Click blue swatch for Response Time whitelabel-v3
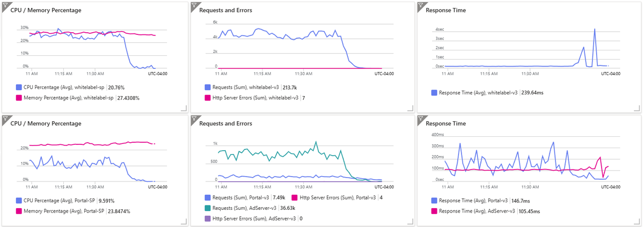Viewport: 644px width, 227px height. tap(434, 93)
